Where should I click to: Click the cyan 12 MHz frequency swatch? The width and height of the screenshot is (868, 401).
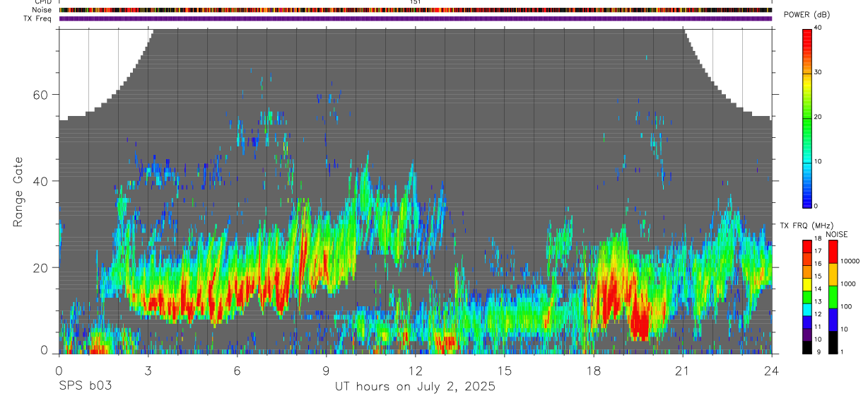(x=807, y=310)
